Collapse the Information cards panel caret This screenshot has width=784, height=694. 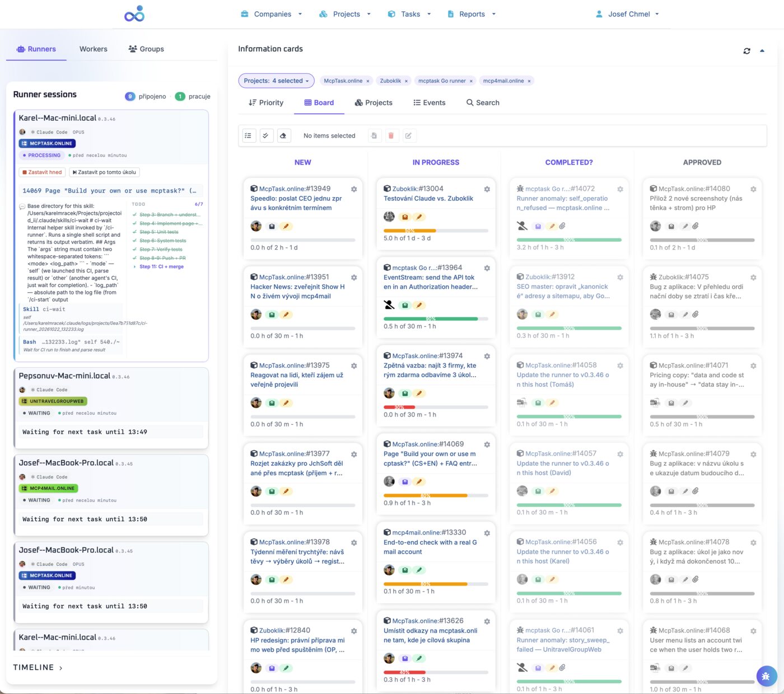[x=762, y=51]
